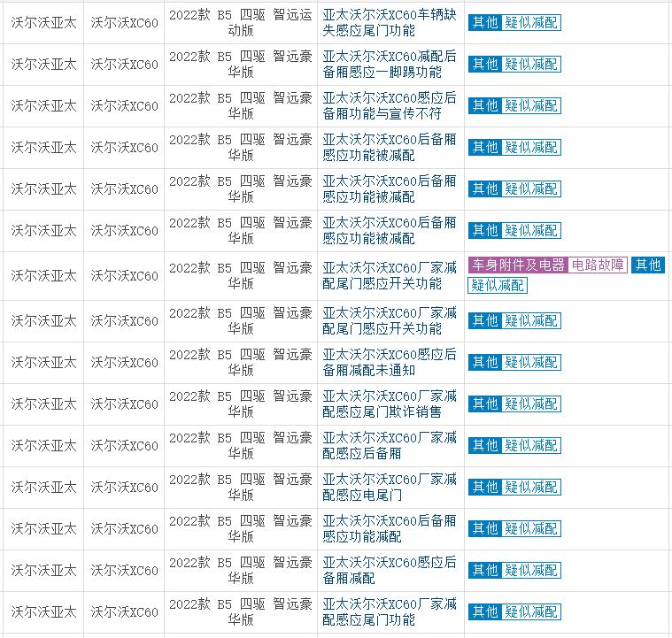Screen dimensions: 672x638
Task: Select 智远豪华版 cell in the 电路故障 row
Action: click(241, 275)
